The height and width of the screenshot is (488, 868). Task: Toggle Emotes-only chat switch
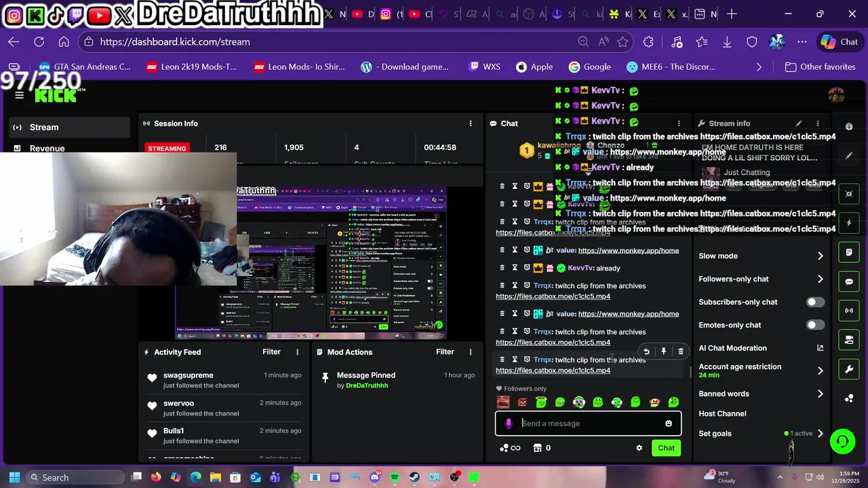(x=815, y=325)
